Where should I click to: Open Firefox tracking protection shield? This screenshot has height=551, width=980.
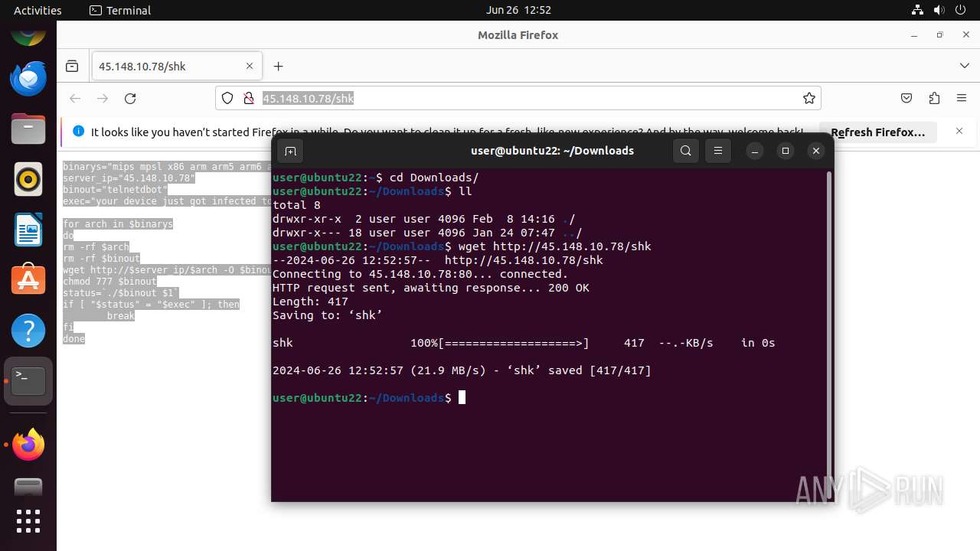click(x=227, y=98)
